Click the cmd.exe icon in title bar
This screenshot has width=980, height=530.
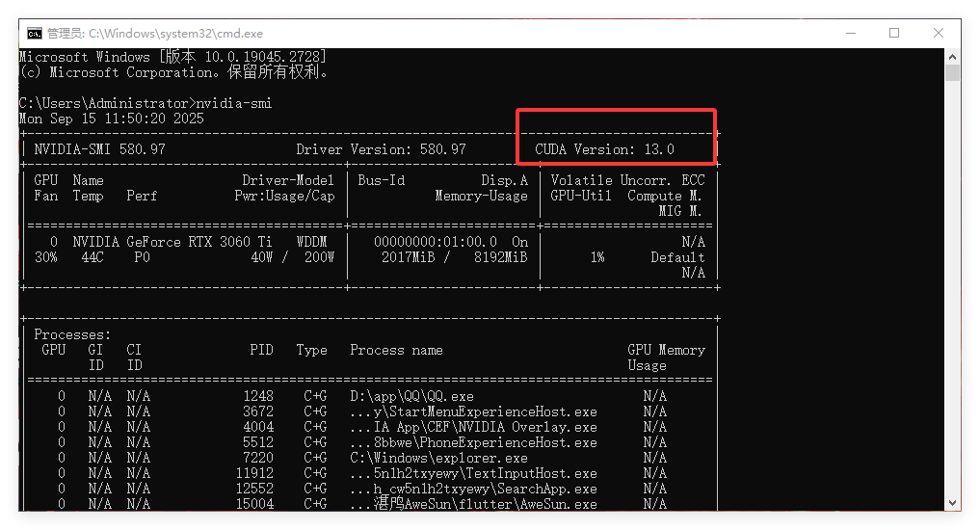pyautogui.click(x=35, y=33)
